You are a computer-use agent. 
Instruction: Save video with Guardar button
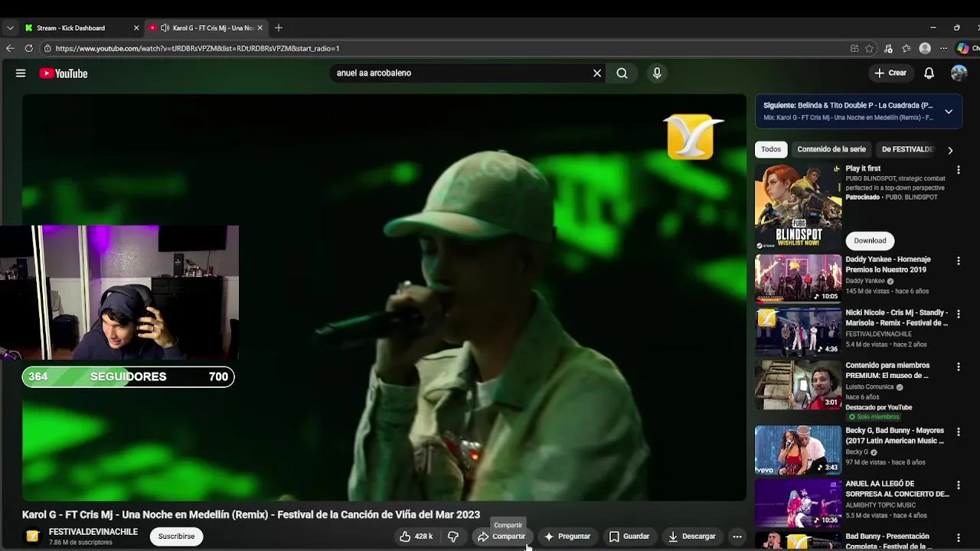point(629,536)
